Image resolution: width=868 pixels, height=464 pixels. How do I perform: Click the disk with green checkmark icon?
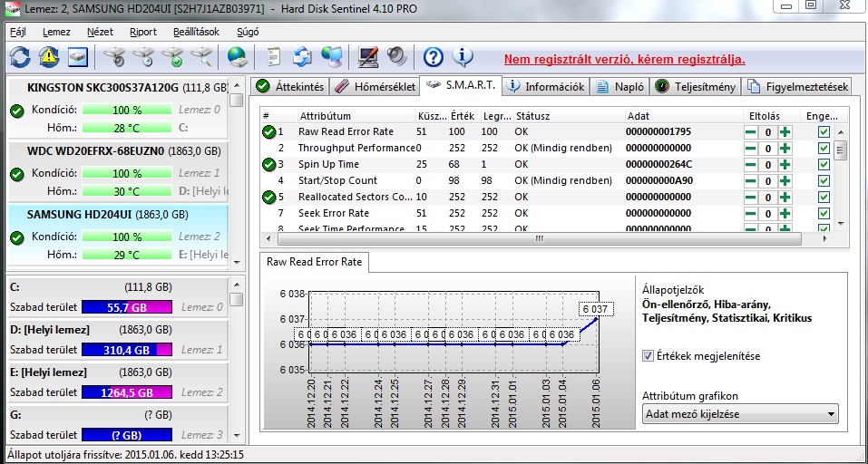point(172,58)
